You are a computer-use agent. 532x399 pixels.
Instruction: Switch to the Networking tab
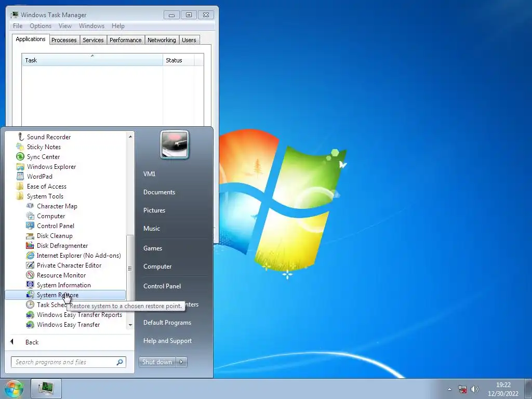(162, 40)
